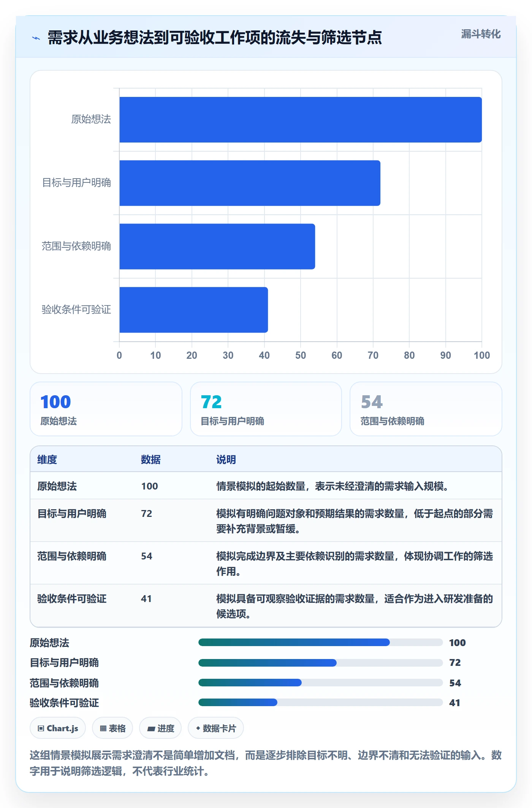Select the Chart.js chip
Viewport: 532px width, 808px height.
pos(58,728)
